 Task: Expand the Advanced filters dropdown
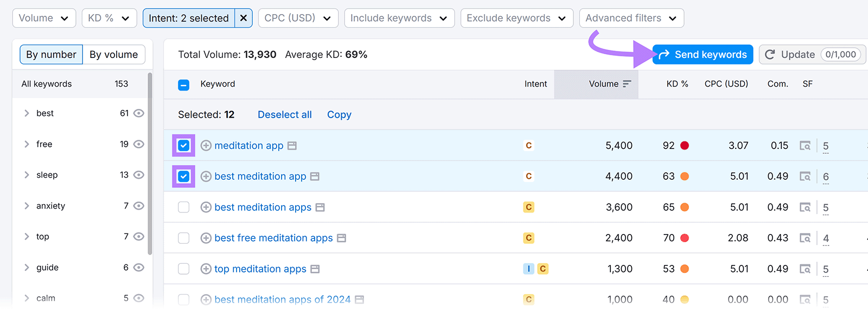(x=631, y=18)
